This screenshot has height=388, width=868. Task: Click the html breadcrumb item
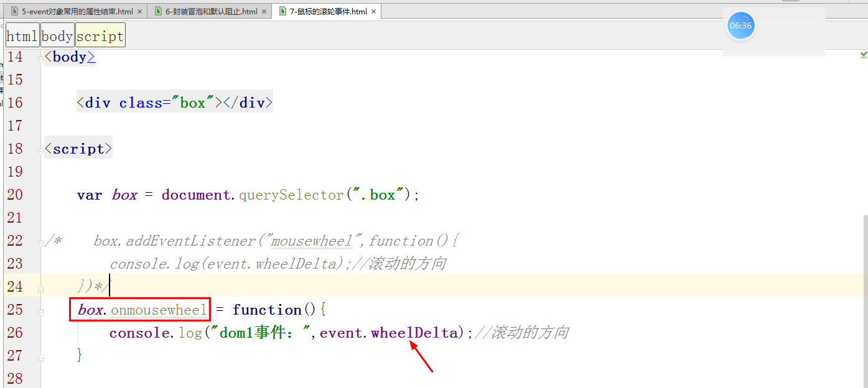22,35
